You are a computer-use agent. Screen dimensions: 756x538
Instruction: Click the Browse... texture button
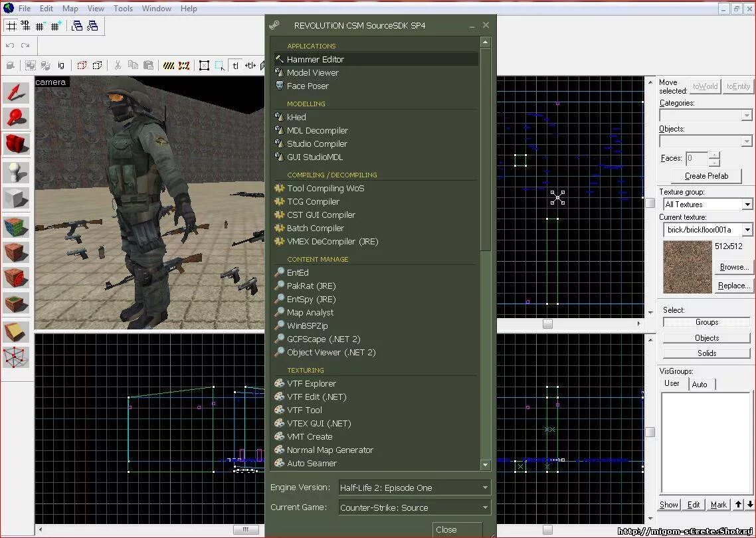734,266
